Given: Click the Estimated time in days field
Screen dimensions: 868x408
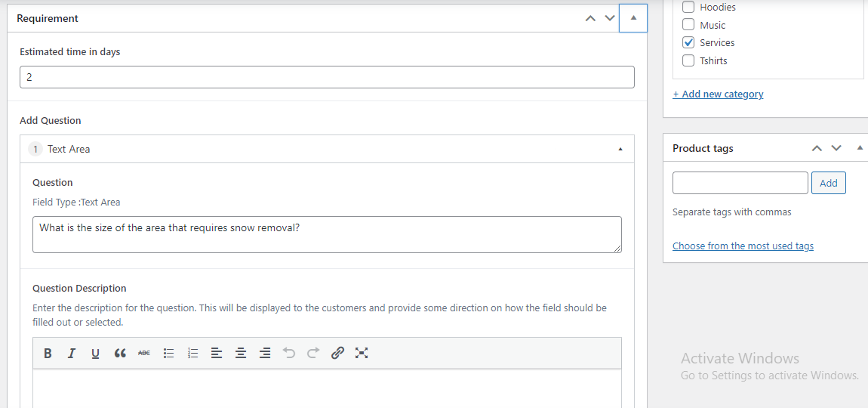Looking at the screenshot, I should 327,77.
